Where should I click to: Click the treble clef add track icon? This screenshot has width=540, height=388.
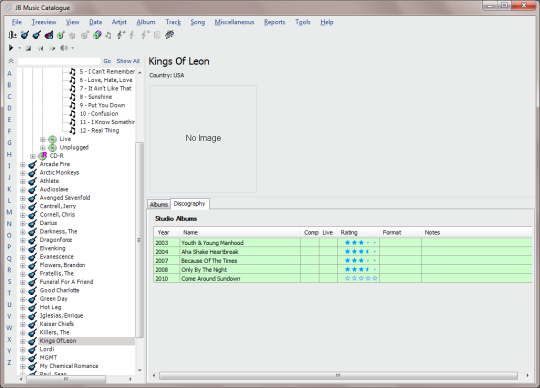121,35
